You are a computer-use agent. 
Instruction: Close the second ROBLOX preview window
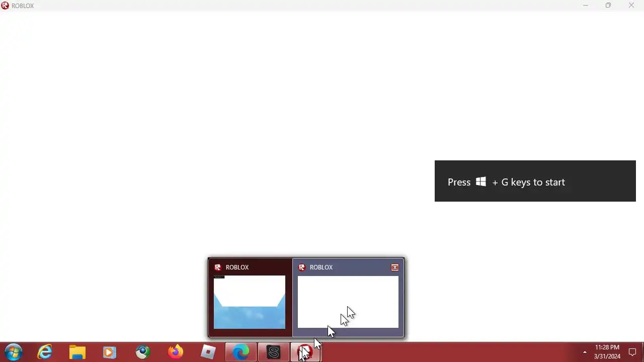pos(395,267)
